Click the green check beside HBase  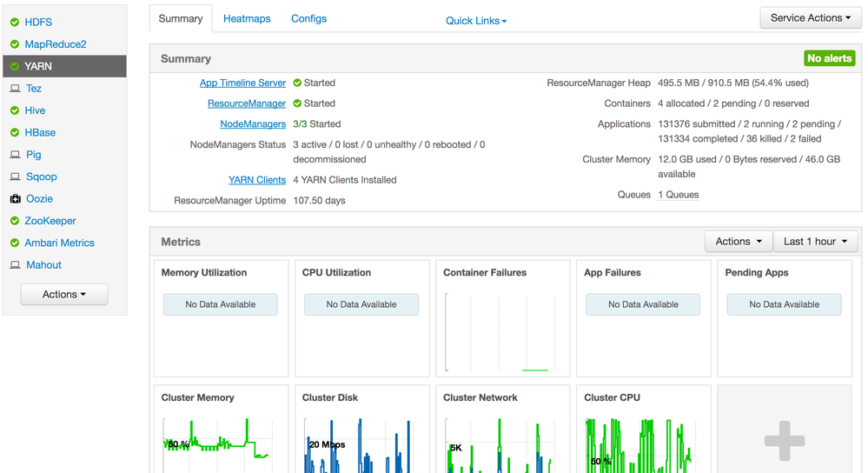click(x=15, y=133)
